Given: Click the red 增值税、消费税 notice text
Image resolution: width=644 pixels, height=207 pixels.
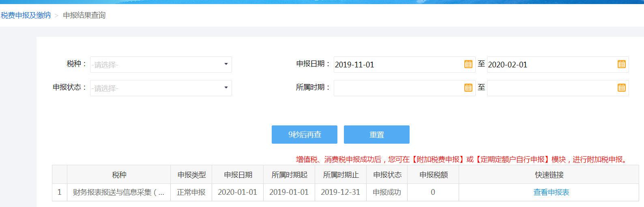Looking at the screenshot, I should click(x=463, y=159).
